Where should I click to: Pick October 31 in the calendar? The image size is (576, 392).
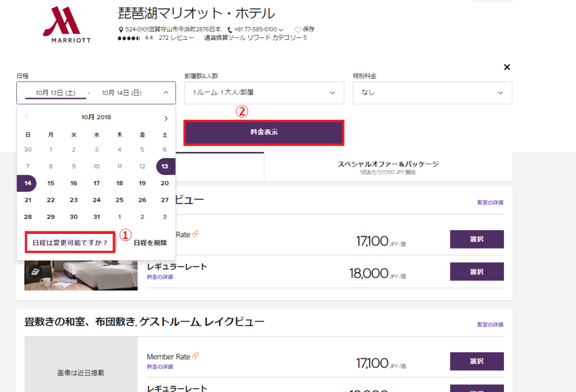tap(97, 217)
